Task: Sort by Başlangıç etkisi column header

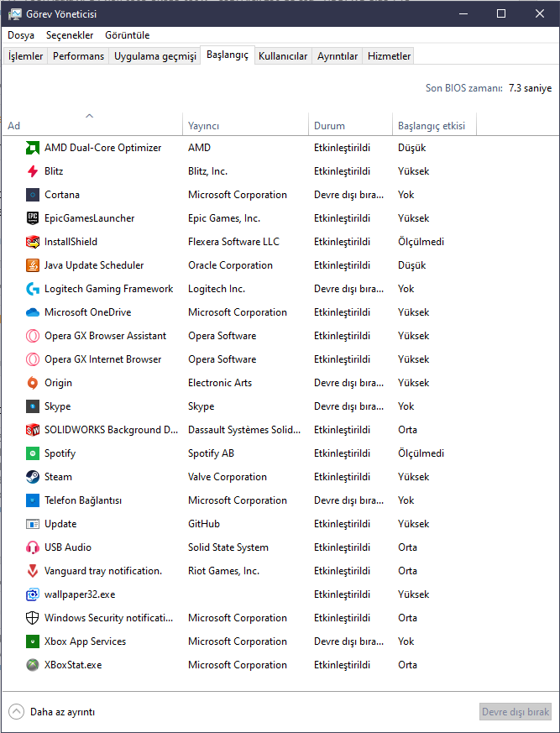Action: pyautogui.click(x=434, y=124)
